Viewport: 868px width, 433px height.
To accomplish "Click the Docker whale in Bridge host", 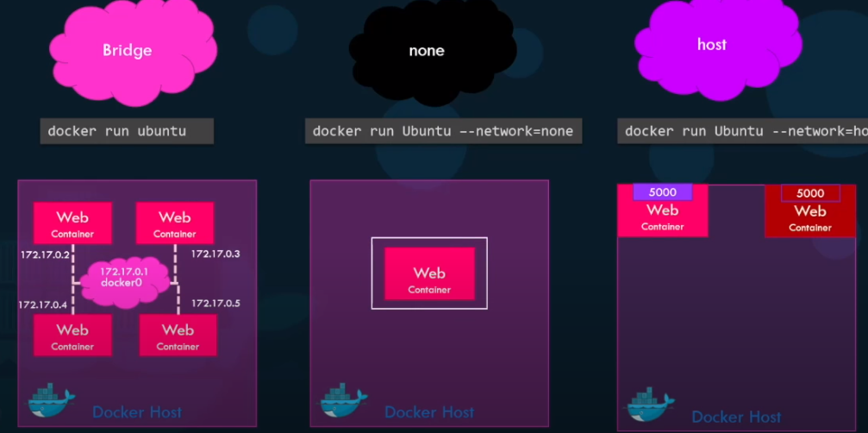I will 52,400.
